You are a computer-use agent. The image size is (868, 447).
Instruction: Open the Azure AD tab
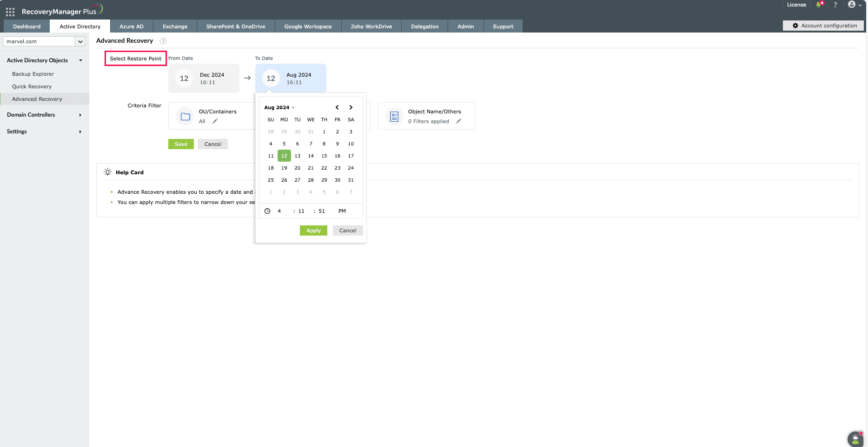[132, 26]
